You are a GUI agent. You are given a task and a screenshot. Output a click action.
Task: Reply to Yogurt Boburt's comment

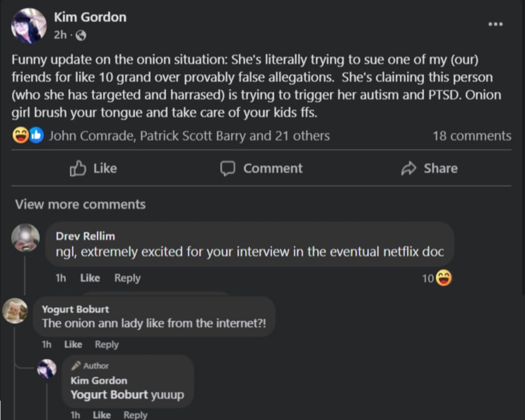click(x=107, y=344)
